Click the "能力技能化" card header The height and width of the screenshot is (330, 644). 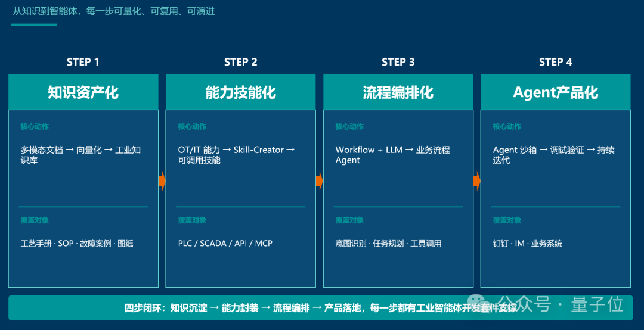[241, 92]
